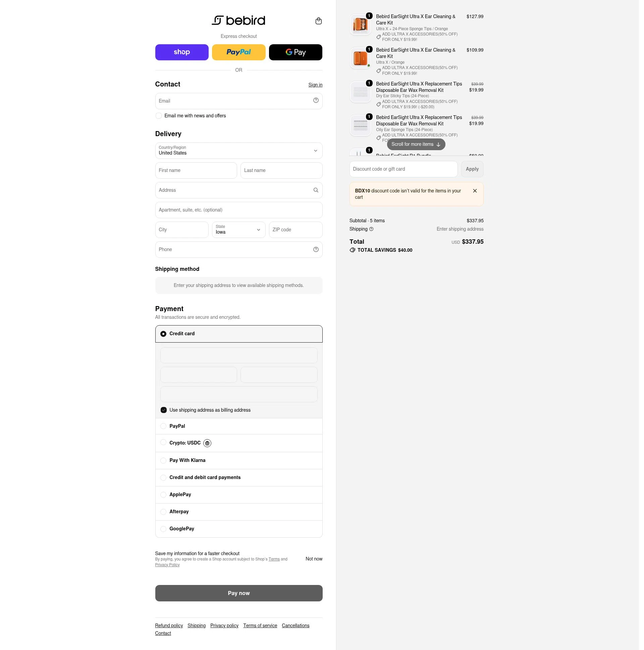Open the Refund policy footer link
Viewport: 644px width, 650px height.
[x=169, y=626]
